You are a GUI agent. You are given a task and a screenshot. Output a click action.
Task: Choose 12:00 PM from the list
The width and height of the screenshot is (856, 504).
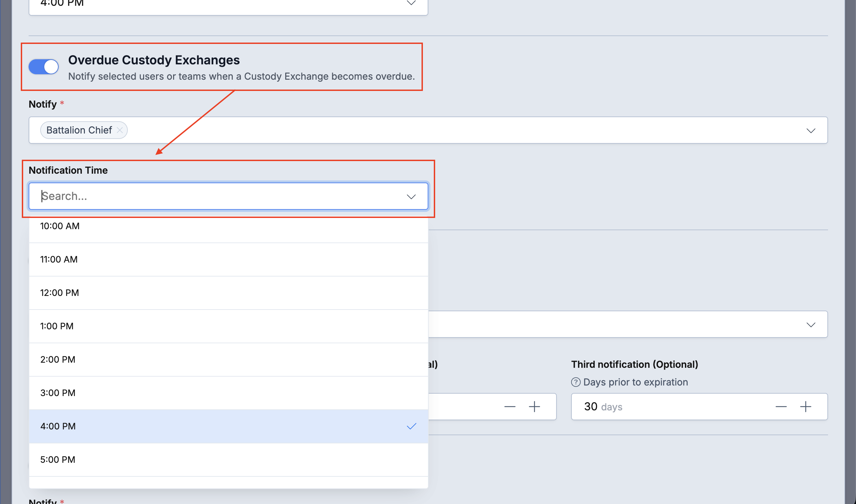(x=228, y=293)
